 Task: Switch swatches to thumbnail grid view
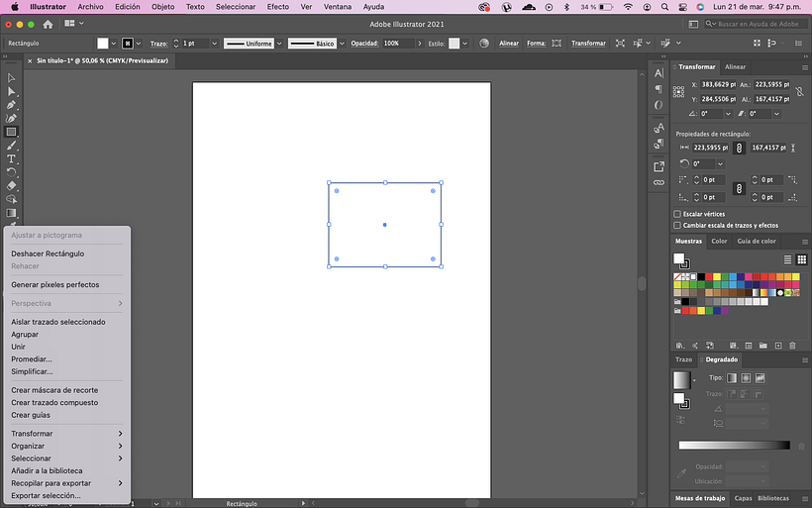802,259
